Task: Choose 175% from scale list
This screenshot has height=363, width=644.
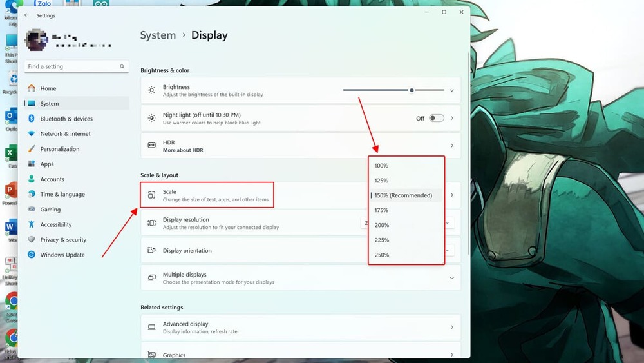Action: [x=381, y=210]
